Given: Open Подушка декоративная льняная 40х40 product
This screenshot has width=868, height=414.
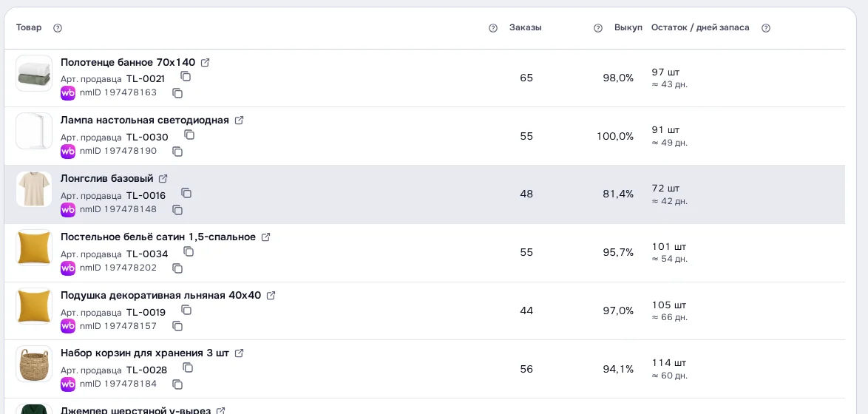Looking at the screenshot, I should 160,295.
